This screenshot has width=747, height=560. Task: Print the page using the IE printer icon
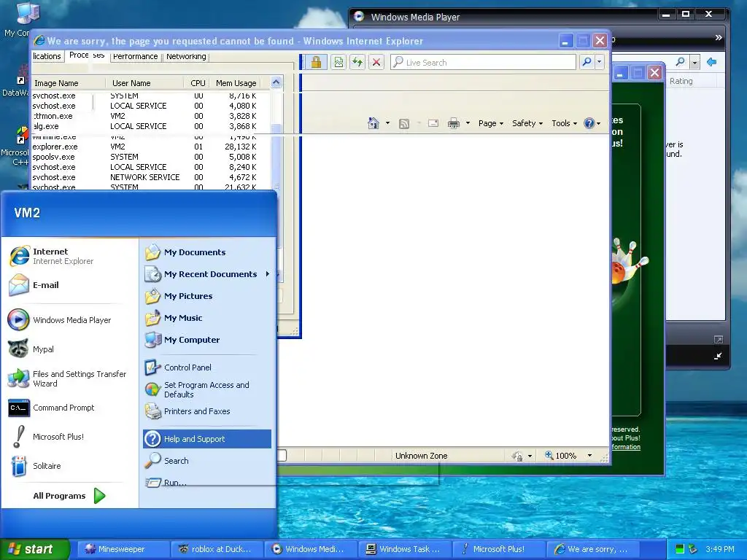click(454, 124)
